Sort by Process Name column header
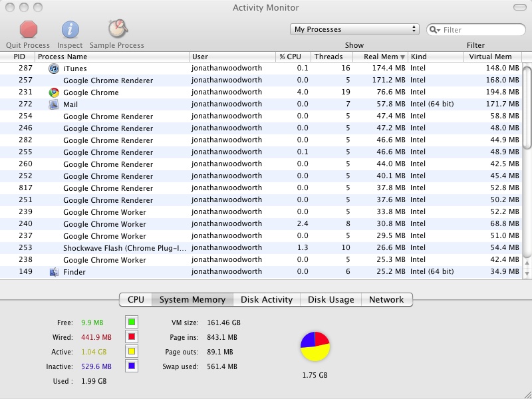Image resolution: width=532 pixels, height=399 pixels. point(112,57)
